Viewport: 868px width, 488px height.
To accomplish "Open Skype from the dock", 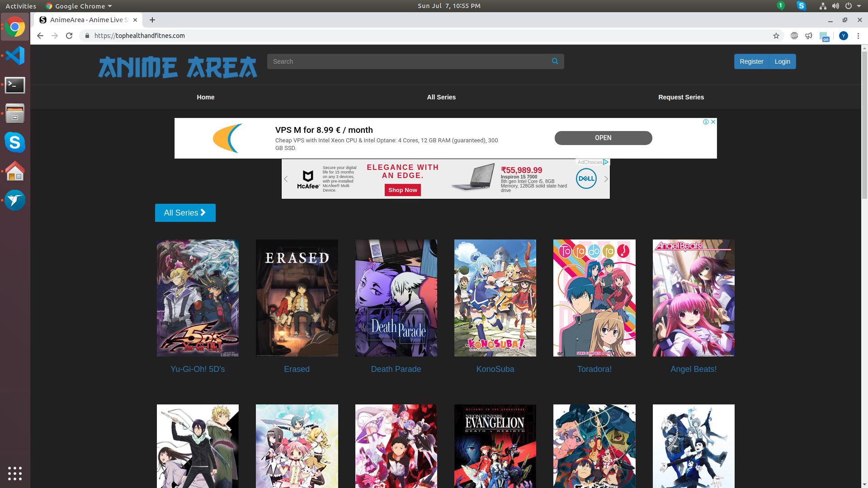I will (x=15, y=142).
